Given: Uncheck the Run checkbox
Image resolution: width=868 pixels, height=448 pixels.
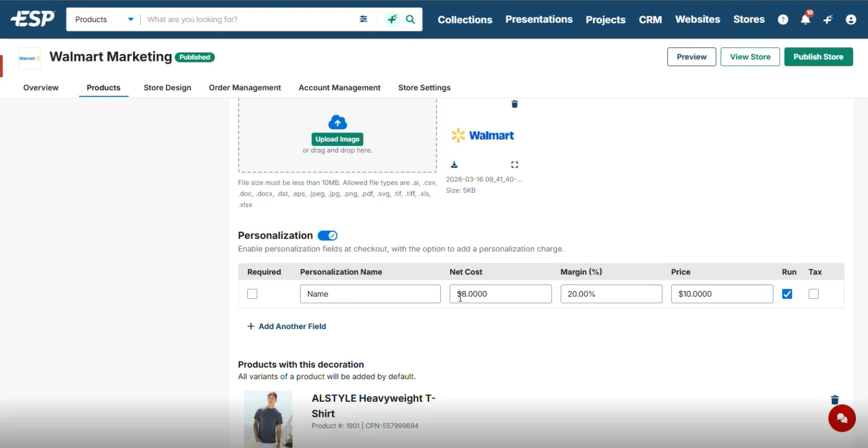Looking at the screenshot, I should pos(787,294).
